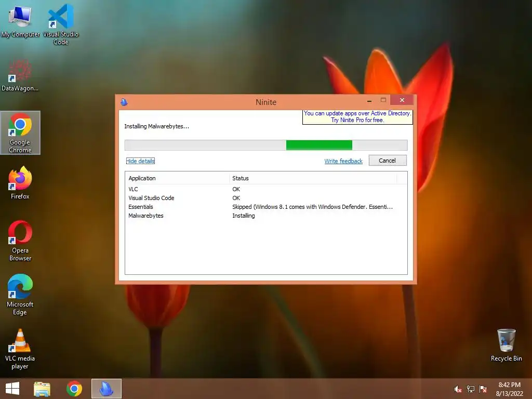Screen dimensions: 532x399
Task: Cancel the Ninite installation
Action: (388, 161)
